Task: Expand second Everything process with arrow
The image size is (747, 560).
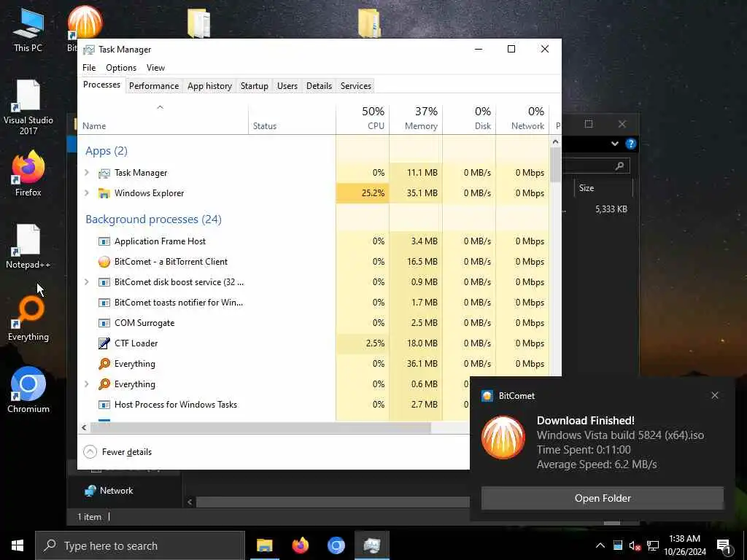Action: click(x=87, y=384)
